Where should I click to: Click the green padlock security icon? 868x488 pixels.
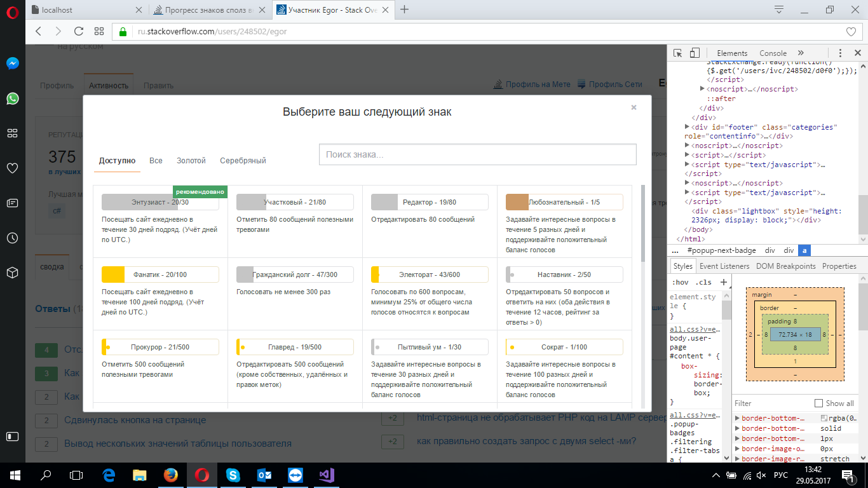[123, 31]
